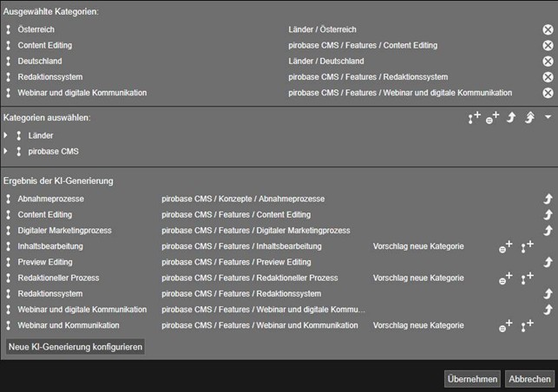Viewport: 558px width, 392px height.
Task: Adopt the Preview Editing result via arrow
Action: pos(548,262)
